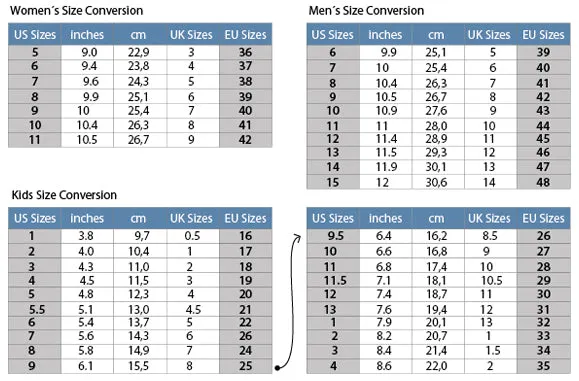579x381 pixels.
Task: Click the EU Sizes header in women's table
Action: pos(246,34)
